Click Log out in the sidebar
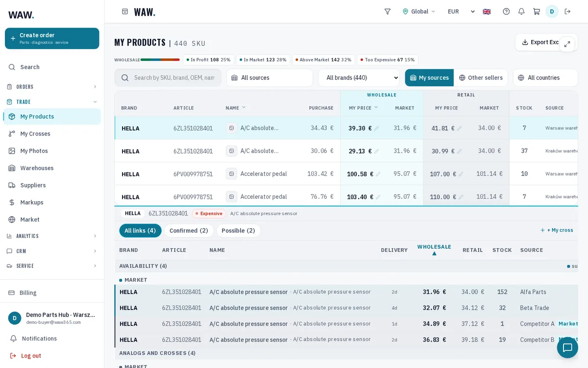This screenshot has width=588, height=368. coord(52,356)
